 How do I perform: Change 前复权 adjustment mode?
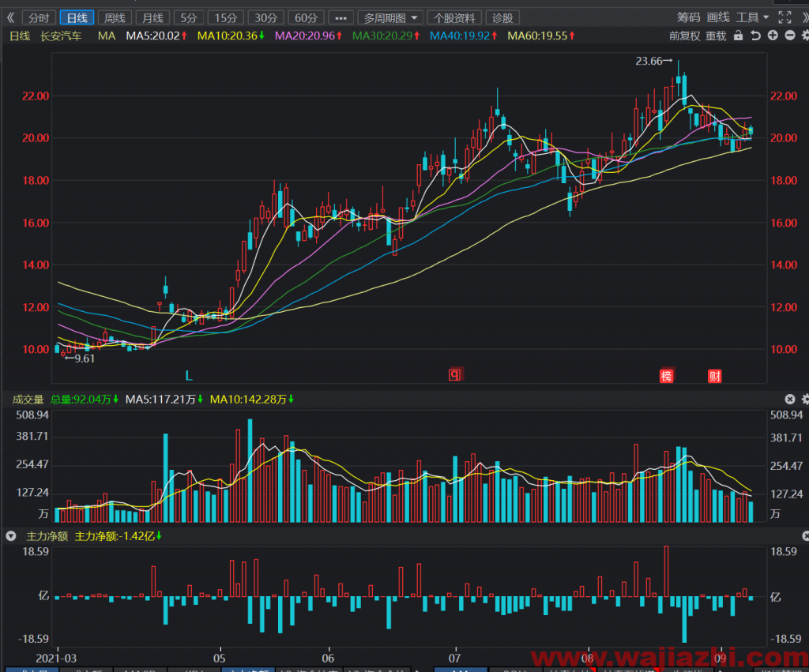tap(685, 36)
